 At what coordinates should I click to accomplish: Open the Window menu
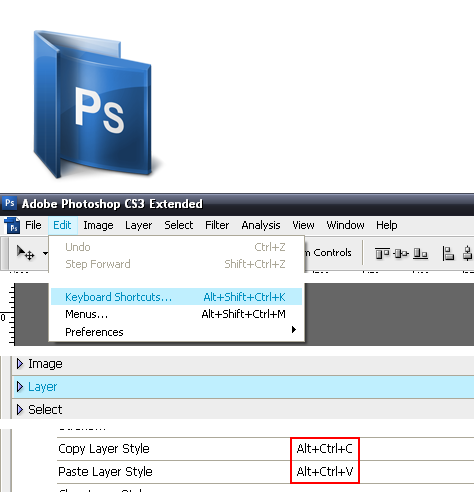[345, 225]
